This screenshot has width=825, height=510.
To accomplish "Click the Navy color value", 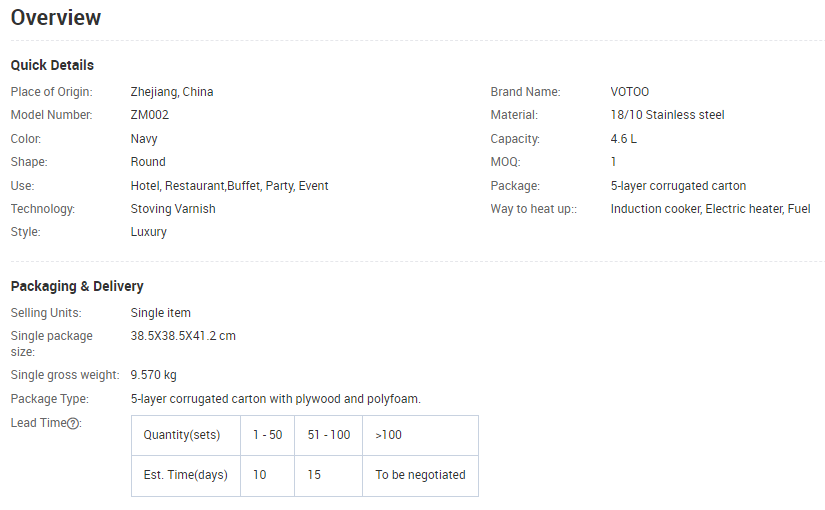I will [x=144, y=139].
